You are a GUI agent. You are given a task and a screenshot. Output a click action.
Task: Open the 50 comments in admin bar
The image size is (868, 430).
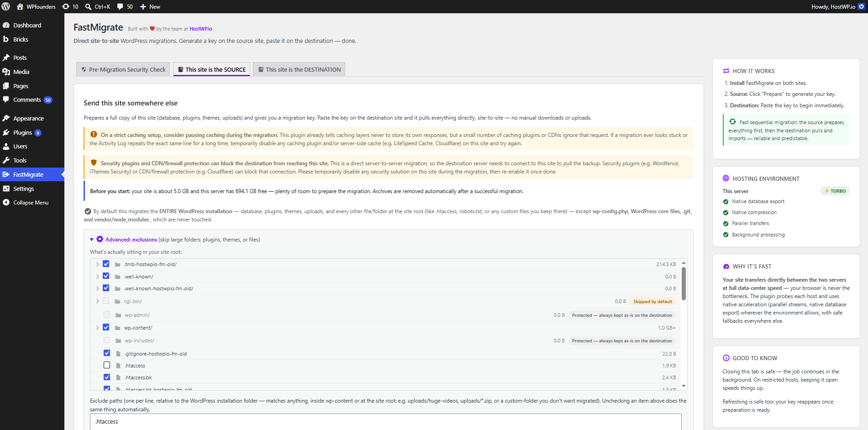coord(125,6)
